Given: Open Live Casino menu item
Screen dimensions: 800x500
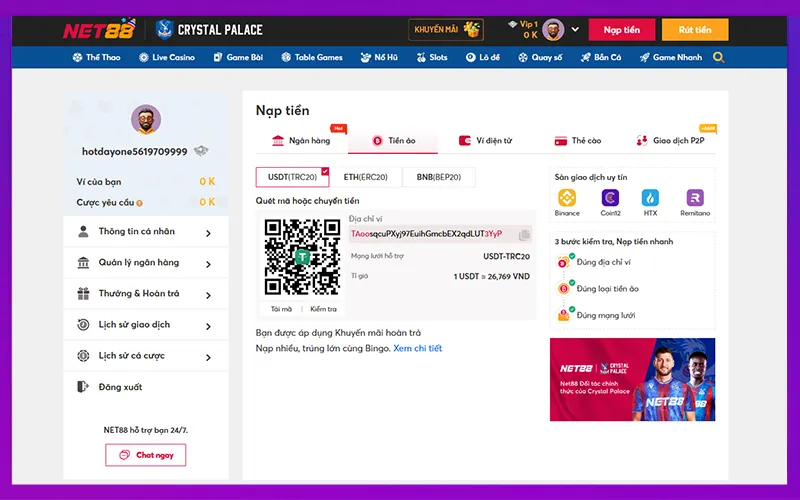Looking at the screenshot, I should tap(167, 57).
